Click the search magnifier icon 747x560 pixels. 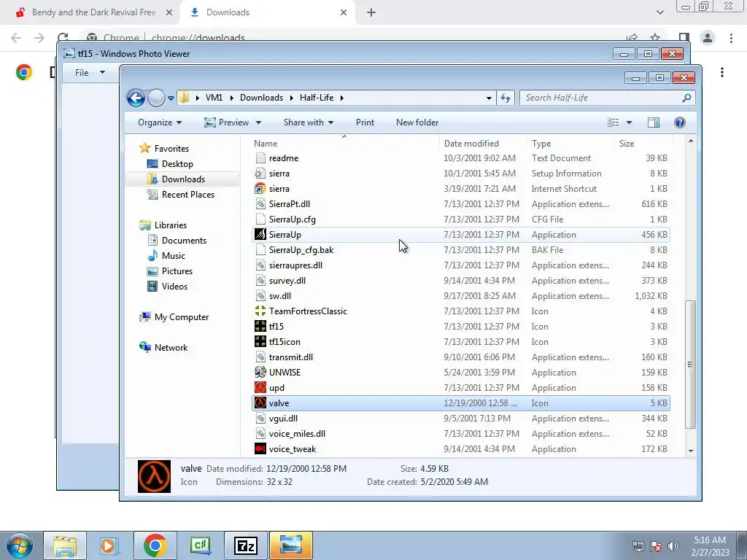click(x=686, y=98)
